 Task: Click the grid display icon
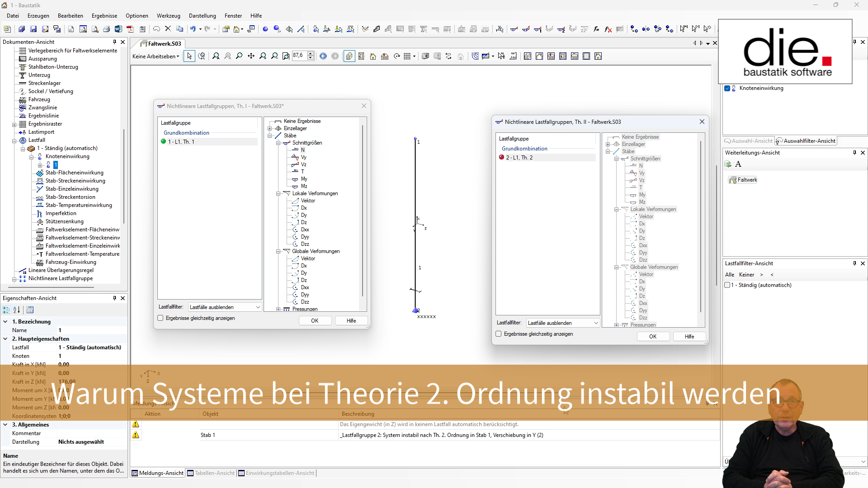(407, 56)
